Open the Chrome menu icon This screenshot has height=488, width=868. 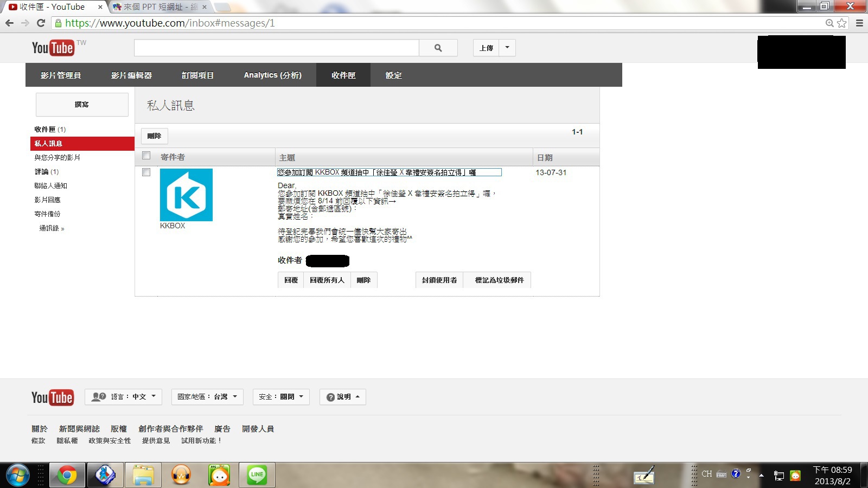pyautogui.click(x=859, y=23)
